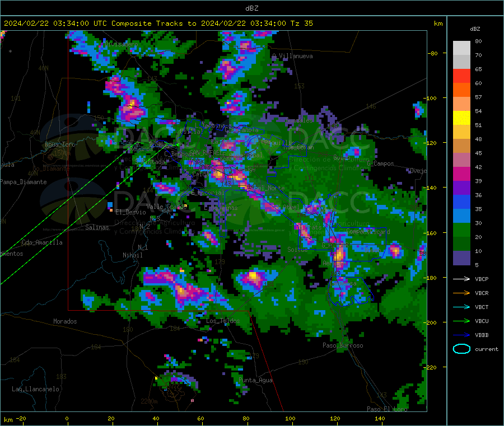Click the 'Los_Toldos' map label
This screenshot has height=426, width=504.
tap(223, 321)
